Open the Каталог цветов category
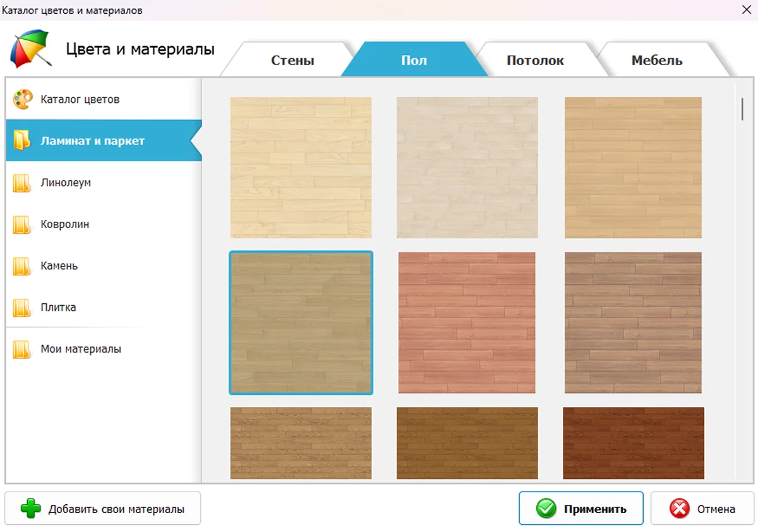This screenshot has height=532, width=758. [x=104, y=99]
